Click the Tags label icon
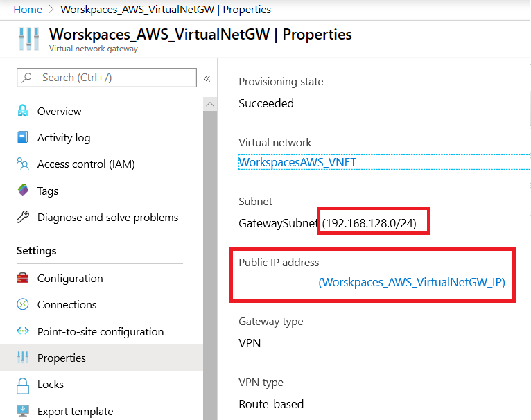This screenshot has width=531, height=420. point(23,191)
